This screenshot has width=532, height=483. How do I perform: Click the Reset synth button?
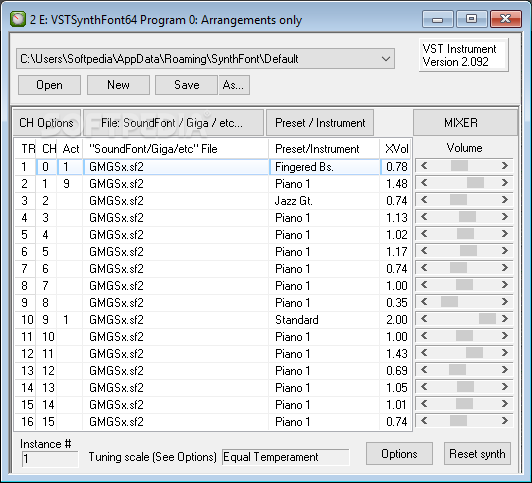click(477, 453)
